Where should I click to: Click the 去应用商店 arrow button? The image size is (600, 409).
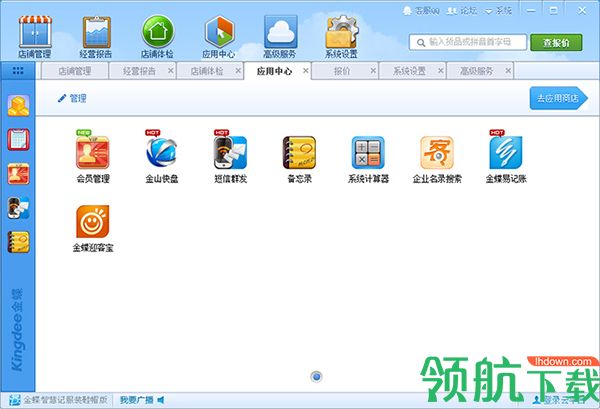(x=559, y=98)
